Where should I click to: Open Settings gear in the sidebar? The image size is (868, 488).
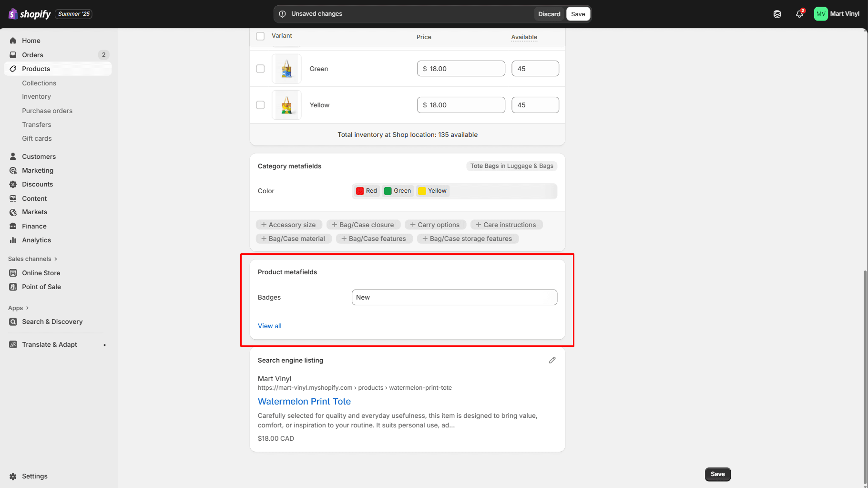click(x=13, y=476)
